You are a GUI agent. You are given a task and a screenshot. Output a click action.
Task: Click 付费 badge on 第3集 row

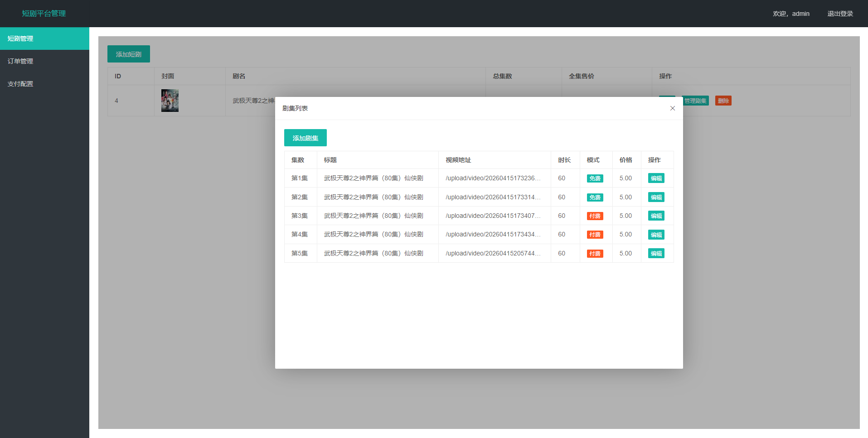click(595, 216)
